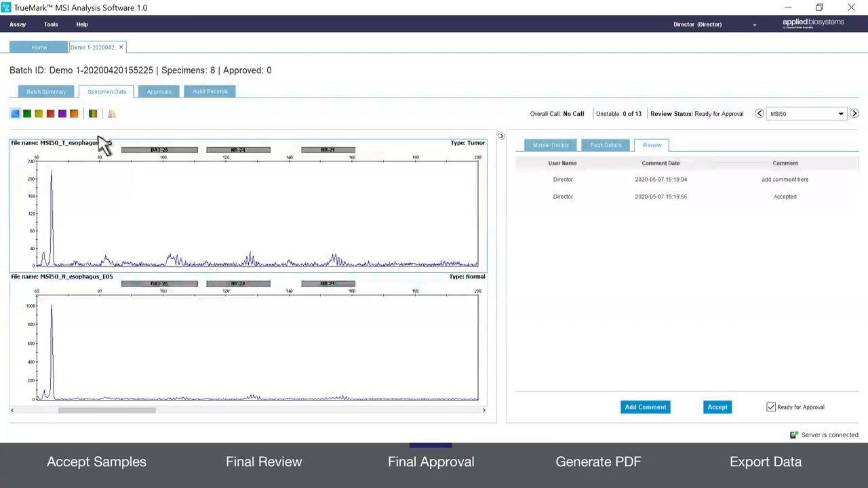Screen dimensions: 868x488
Task: Select the 'add comment here' comment cell
Action: [785, 180]
